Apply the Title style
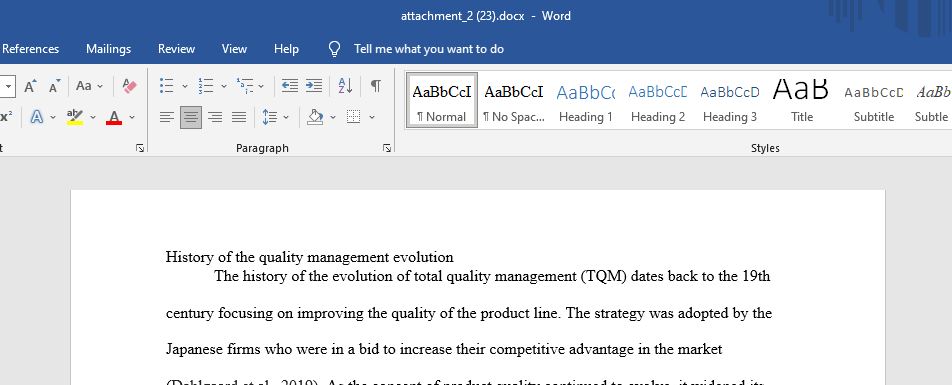952x385 pixels. 801,101
